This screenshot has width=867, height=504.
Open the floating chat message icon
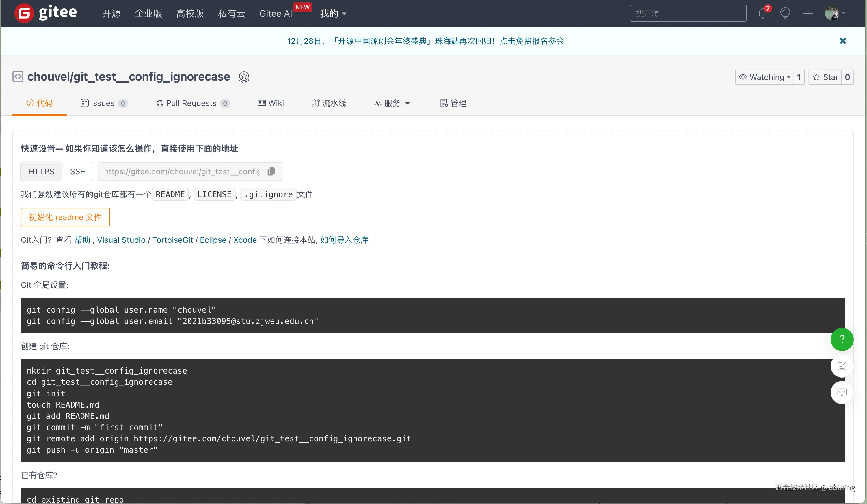pyautogui.click(x=842, y=392)
